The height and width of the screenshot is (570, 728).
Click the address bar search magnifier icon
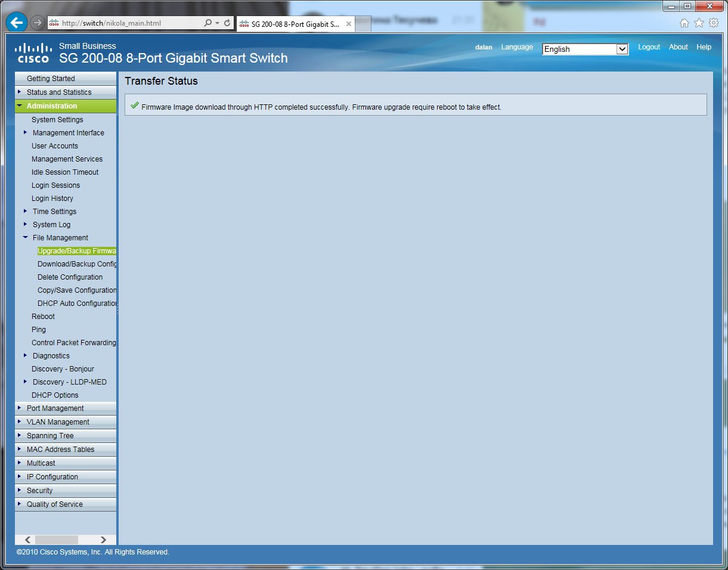pos(207,23)
